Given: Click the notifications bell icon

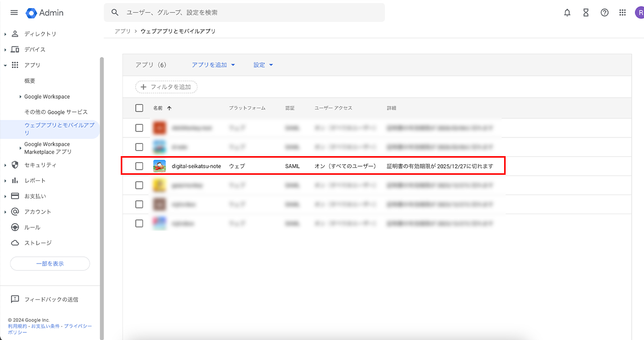Looking at the screenshot, I should coord(567,13).
